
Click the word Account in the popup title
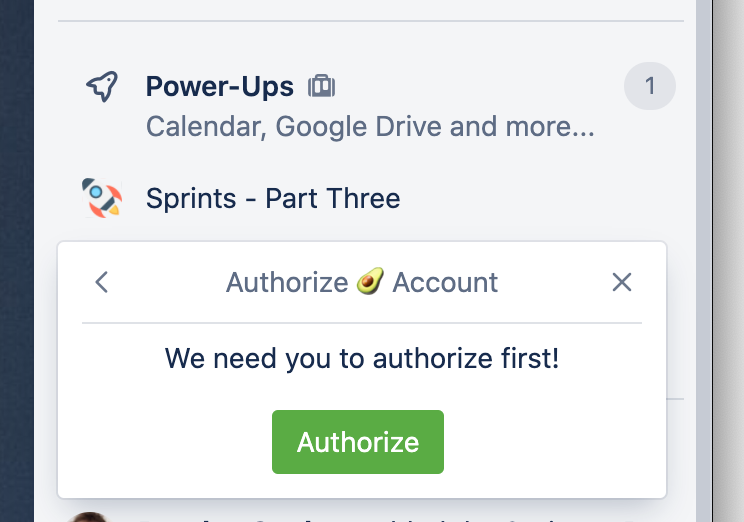445,283
